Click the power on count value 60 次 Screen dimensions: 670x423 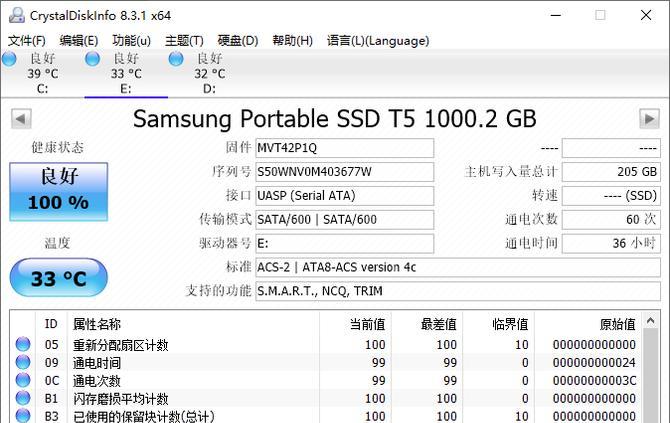[x=611, y=220]
